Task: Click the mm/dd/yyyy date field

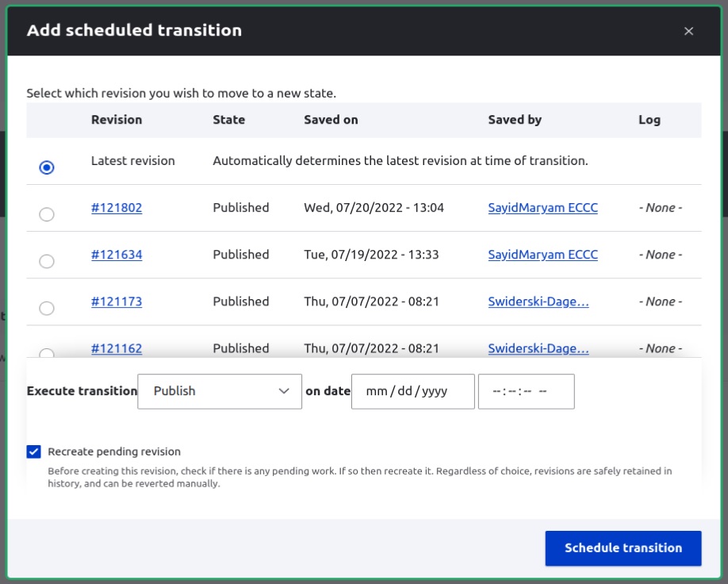Action: coord(412,390)
